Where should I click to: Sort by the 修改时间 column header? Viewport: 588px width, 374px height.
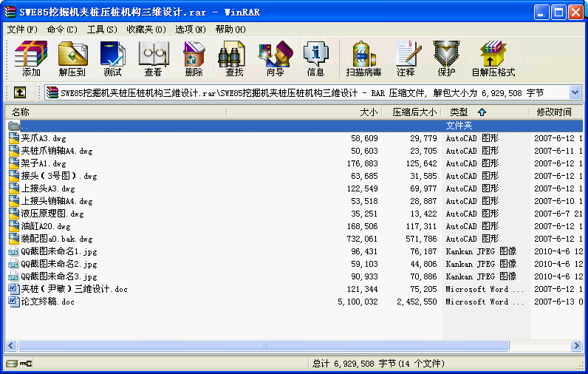(556, 112)
